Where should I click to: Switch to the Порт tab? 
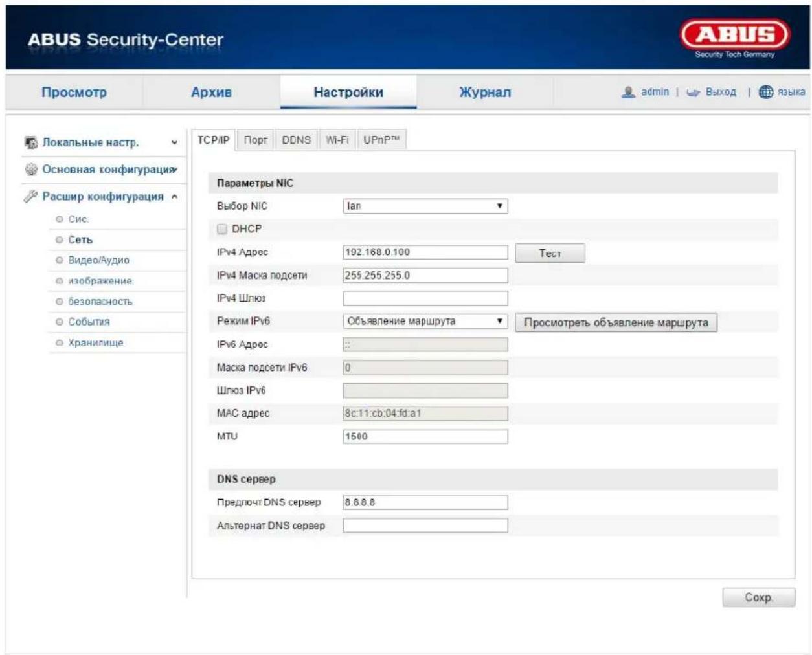[x=256, y=140]
